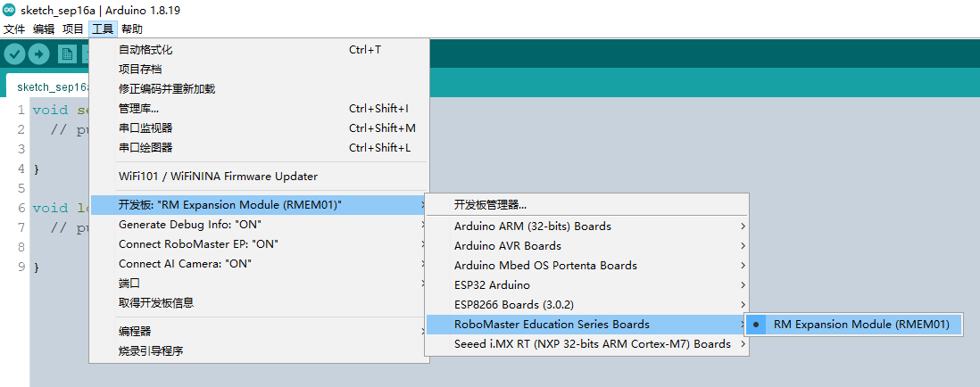Expand Arduino AVR Boards submenu
The height and width of the screenshot is (387, 980).
(x=587, y=246)
